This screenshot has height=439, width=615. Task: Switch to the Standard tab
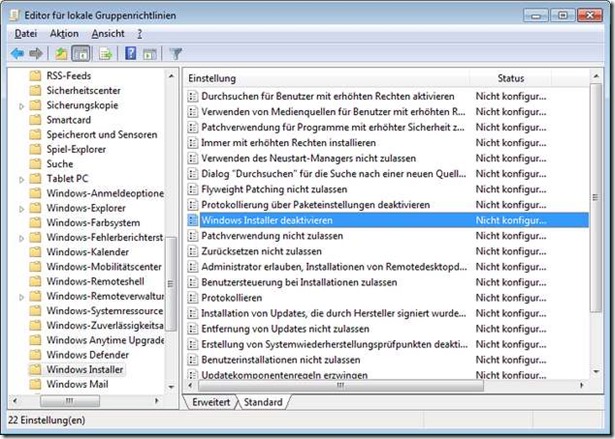[263, 402]
